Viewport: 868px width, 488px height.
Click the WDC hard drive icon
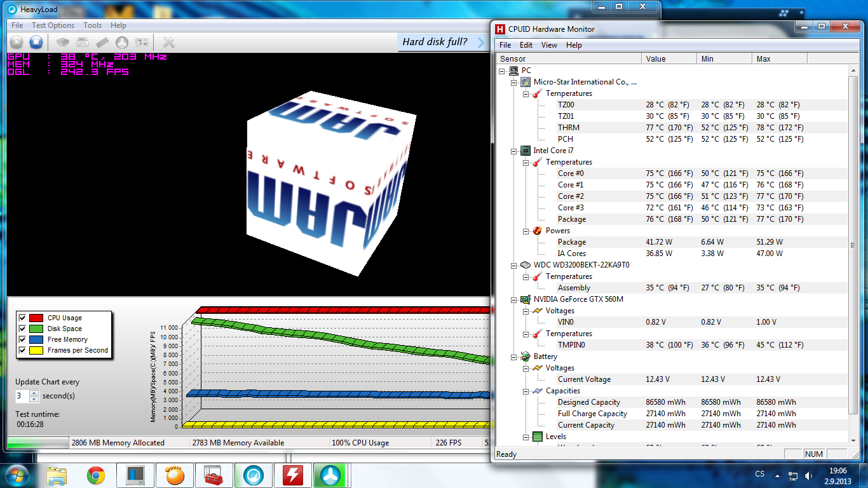pos(526,265)
